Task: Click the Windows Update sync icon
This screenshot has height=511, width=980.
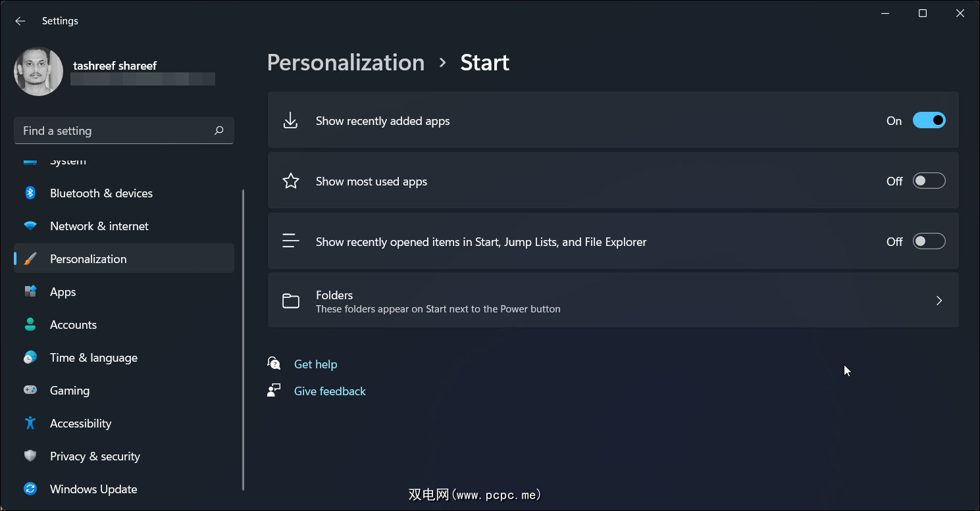Action: [30, 489]
